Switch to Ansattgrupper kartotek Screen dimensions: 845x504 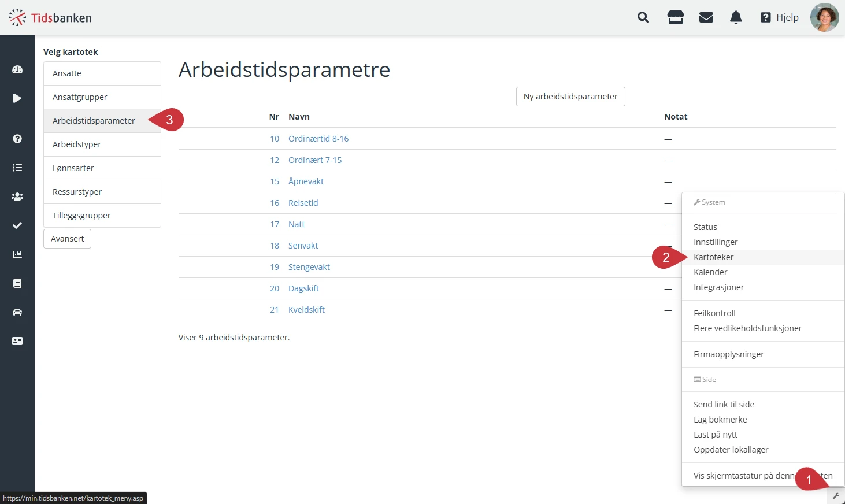pos(80,97)
